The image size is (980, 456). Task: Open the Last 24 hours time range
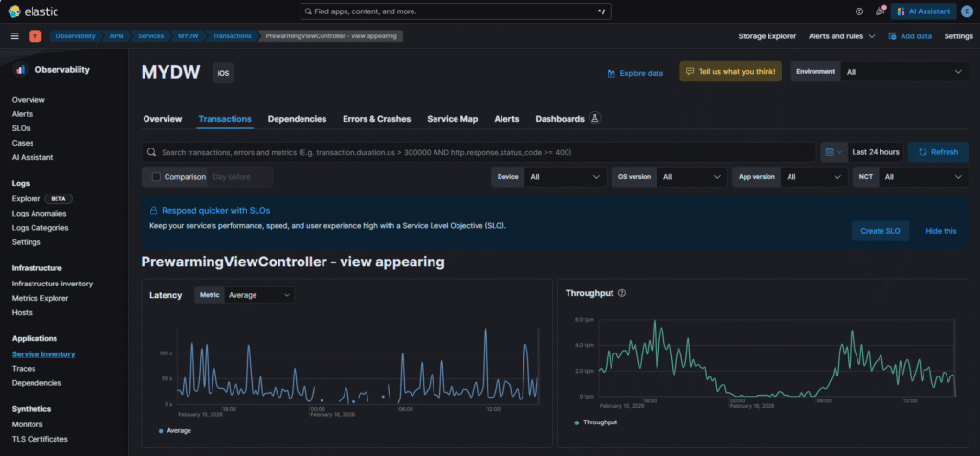coord(876,152)
